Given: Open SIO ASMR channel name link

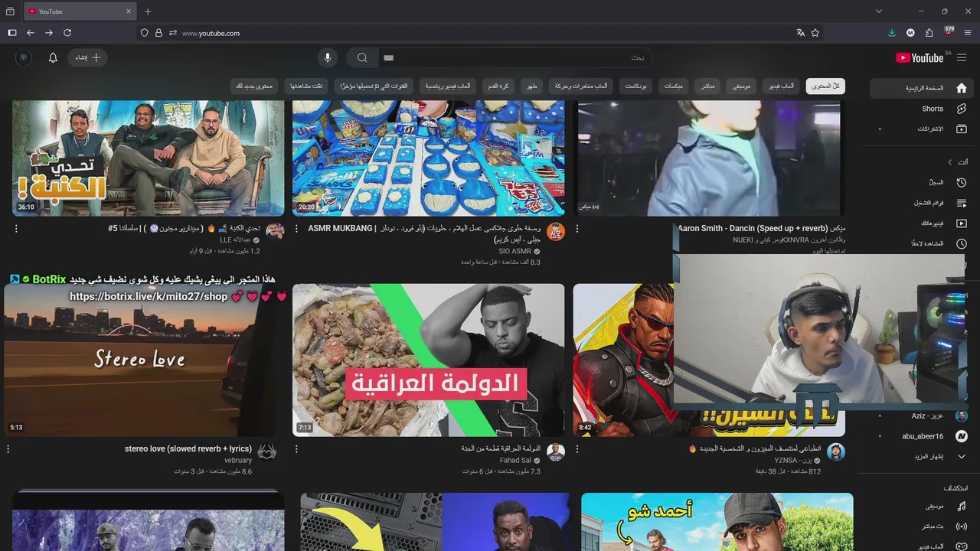Looking at the screenshot, I should (x=514, y=251).
